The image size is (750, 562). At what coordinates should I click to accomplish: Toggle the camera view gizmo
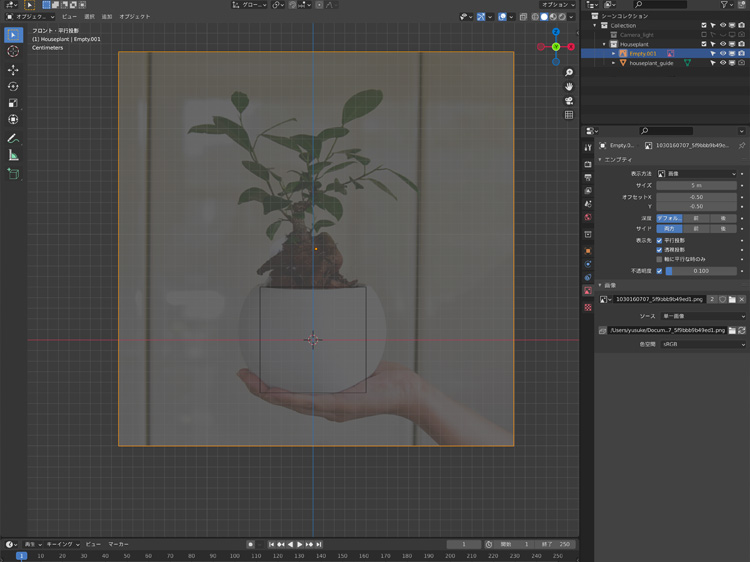pos(569,101)
